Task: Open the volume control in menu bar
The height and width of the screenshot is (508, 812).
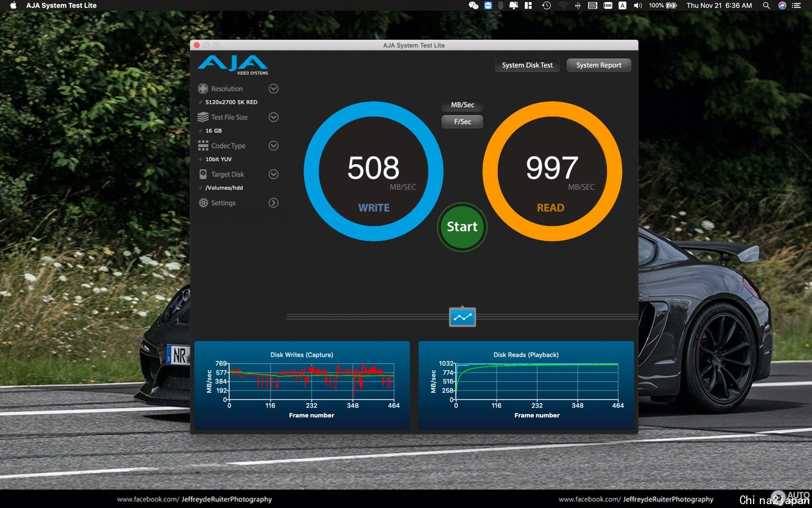Action: pyautogui.click(x=638, y=5)
